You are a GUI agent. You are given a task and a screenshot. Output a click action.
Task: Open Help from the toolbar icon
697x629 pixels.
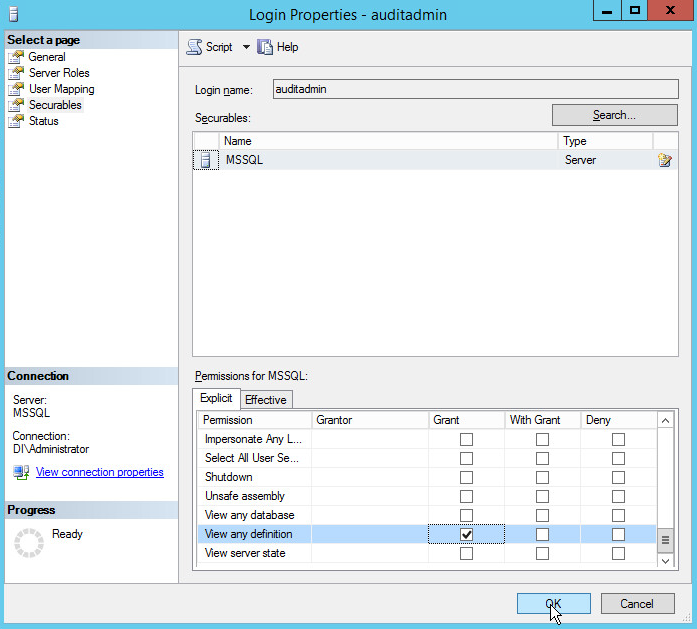click(265, 47)
